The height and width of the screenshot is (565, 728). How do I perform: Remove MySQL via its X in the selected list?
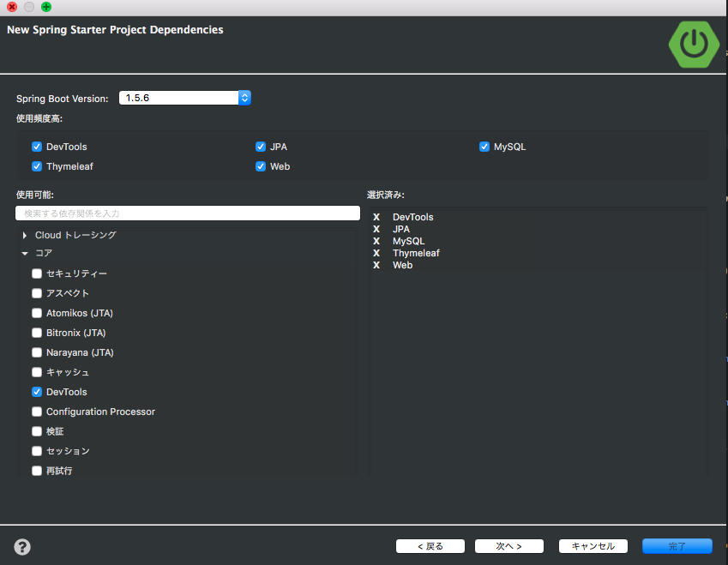pos(376,242)
